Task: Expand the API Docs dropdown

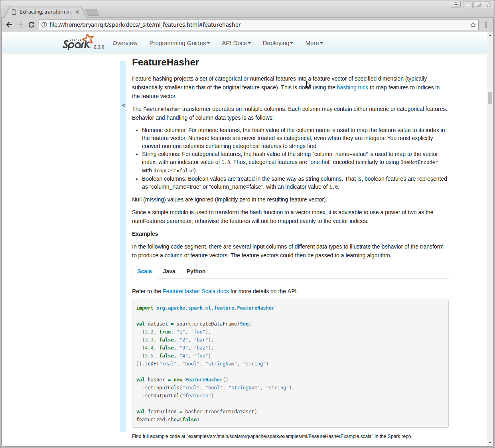Action: [236, 43]
